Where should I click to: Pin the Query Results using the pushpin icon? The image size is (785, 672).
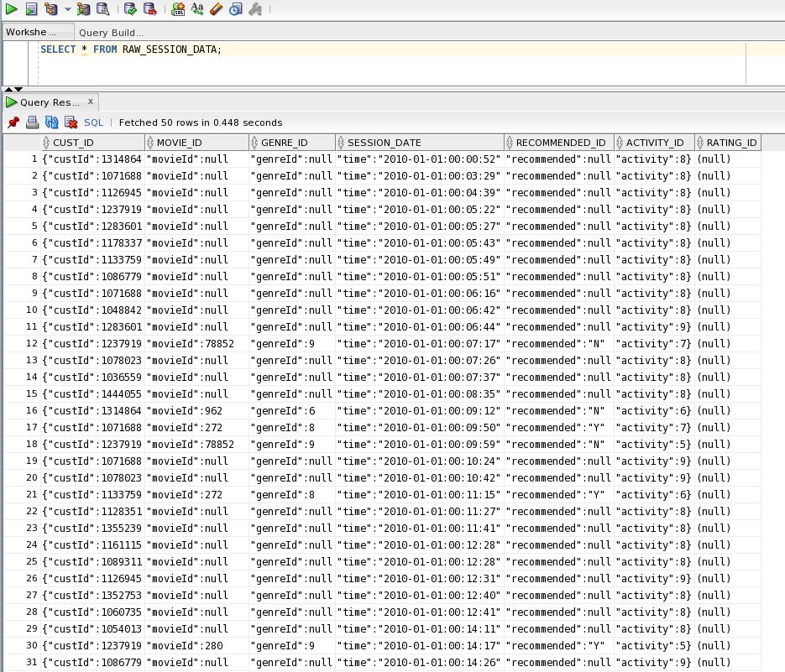tap(13, 122)
